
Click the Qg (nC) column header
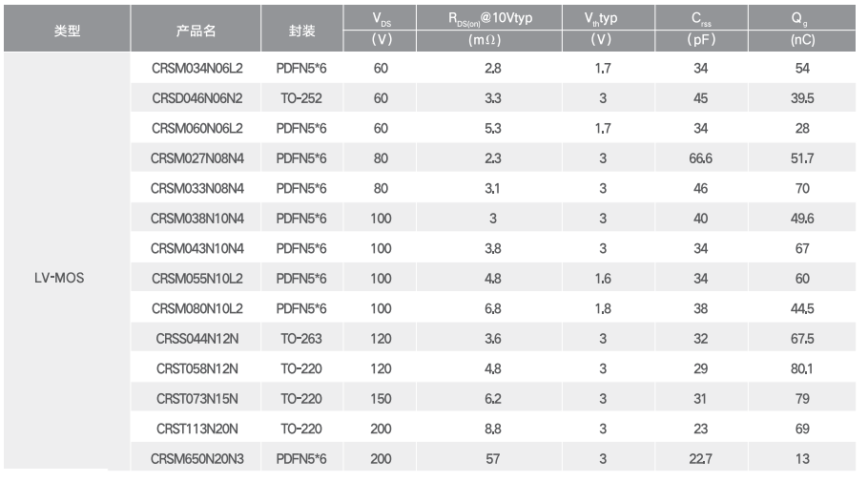point(802,29)
